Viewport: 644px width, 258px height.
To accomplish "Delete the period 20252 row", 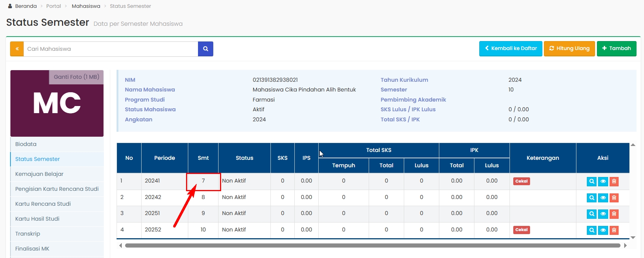I will tap(614, 230).
